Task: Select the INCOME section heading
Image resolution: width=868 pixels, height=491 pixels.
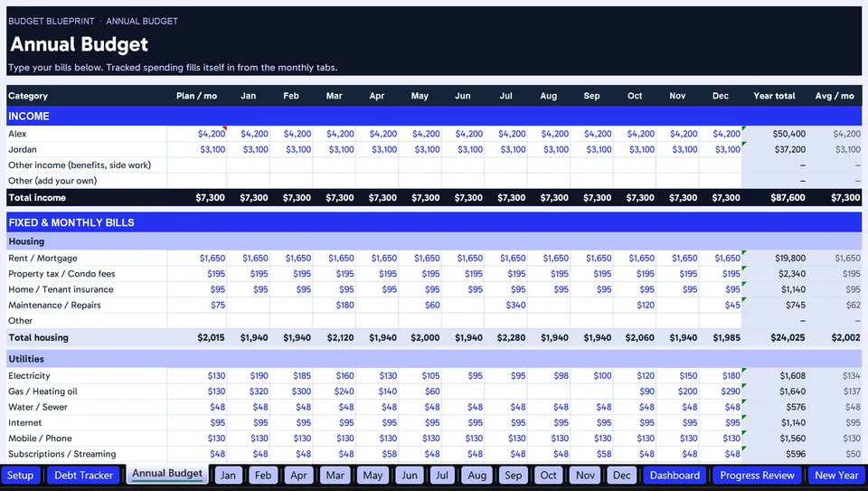Action: click(x=29, y=117)
